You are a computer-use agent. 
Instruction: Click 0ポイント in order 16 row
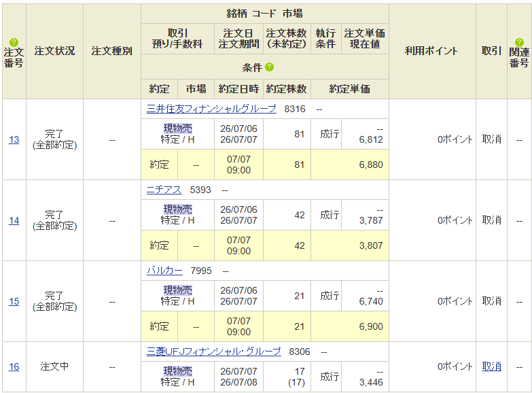(x=455, y=366)
